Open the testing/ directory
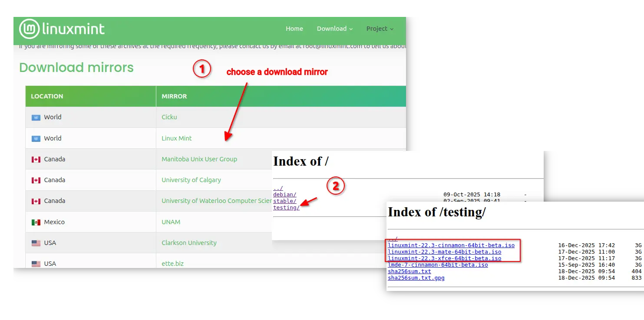Image resolution: width=644 pixels, height=320 pixels. (x=286, y=208)
